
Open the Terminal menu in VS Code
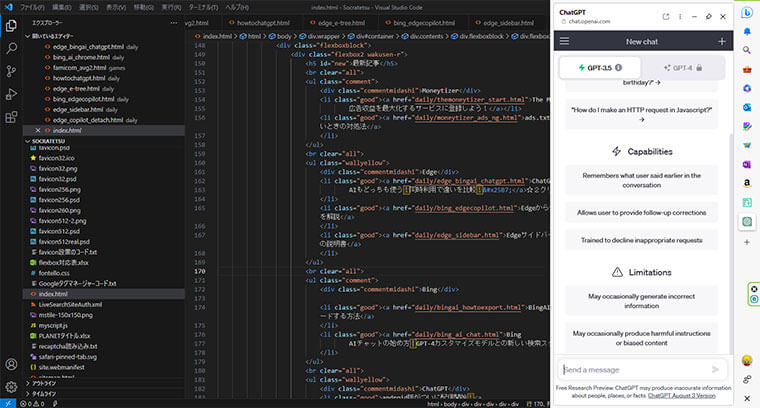coord(203,8)
